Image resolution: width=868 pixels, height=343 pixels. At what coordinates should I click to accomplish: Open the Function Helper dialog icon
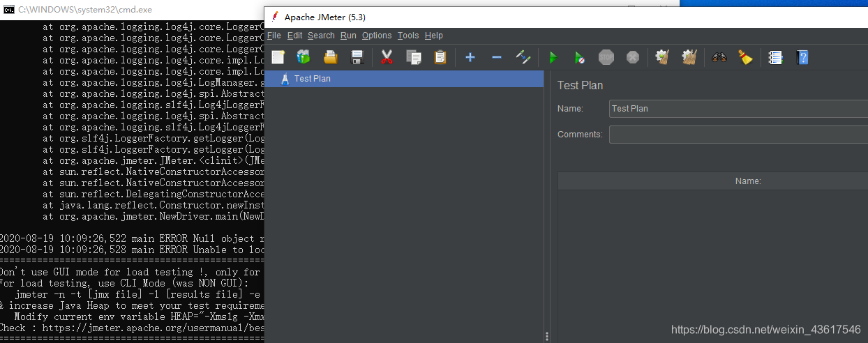(x=775, y=57)
